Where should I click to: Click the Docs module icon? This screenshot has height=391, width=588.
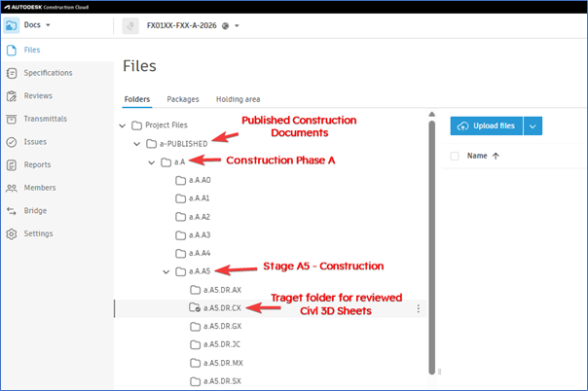click(x=12, y=25)
